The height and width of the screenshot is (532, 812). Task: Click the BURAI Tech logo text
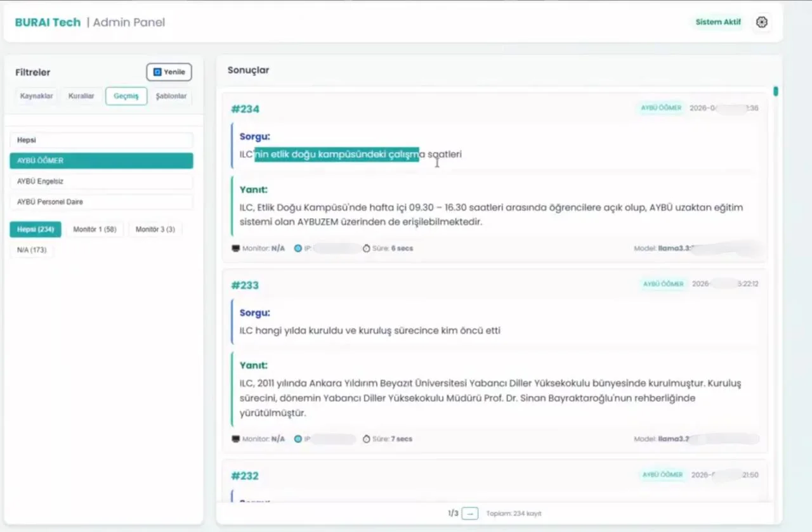pyautogui.click(x=48, y=22)
